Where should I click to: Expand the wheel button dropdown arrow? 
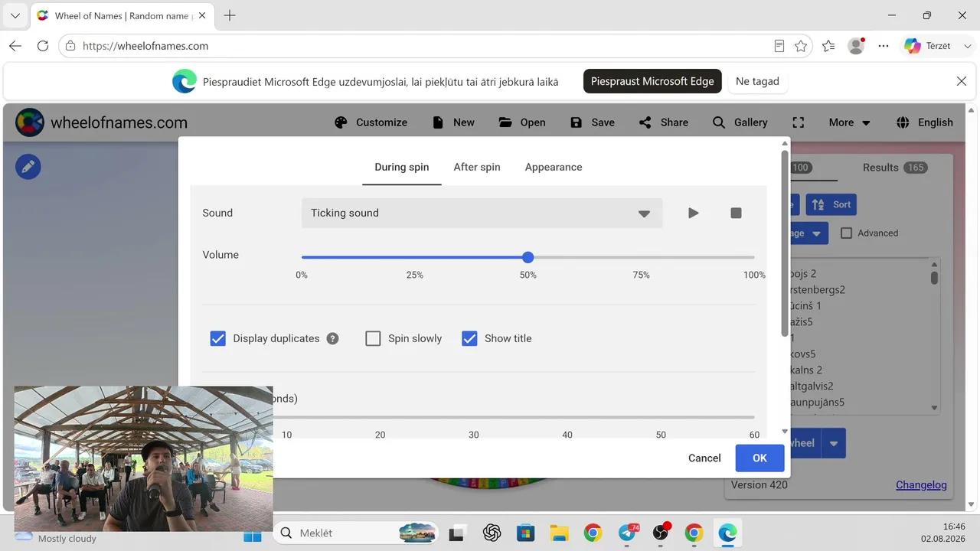(x=834, y=443)
